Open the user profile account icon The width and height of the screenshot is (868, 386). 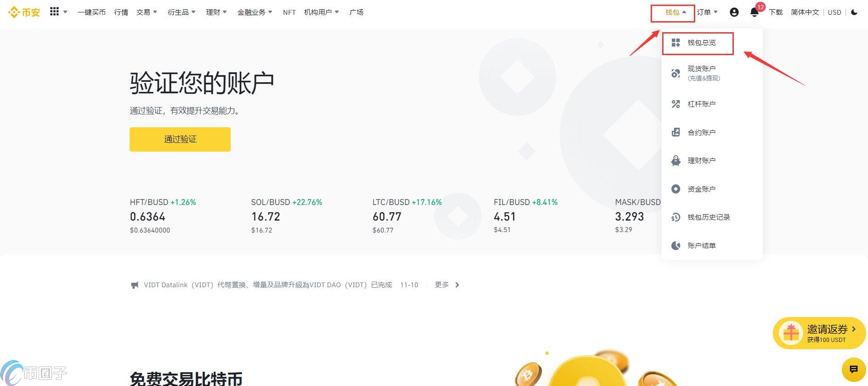734,12
